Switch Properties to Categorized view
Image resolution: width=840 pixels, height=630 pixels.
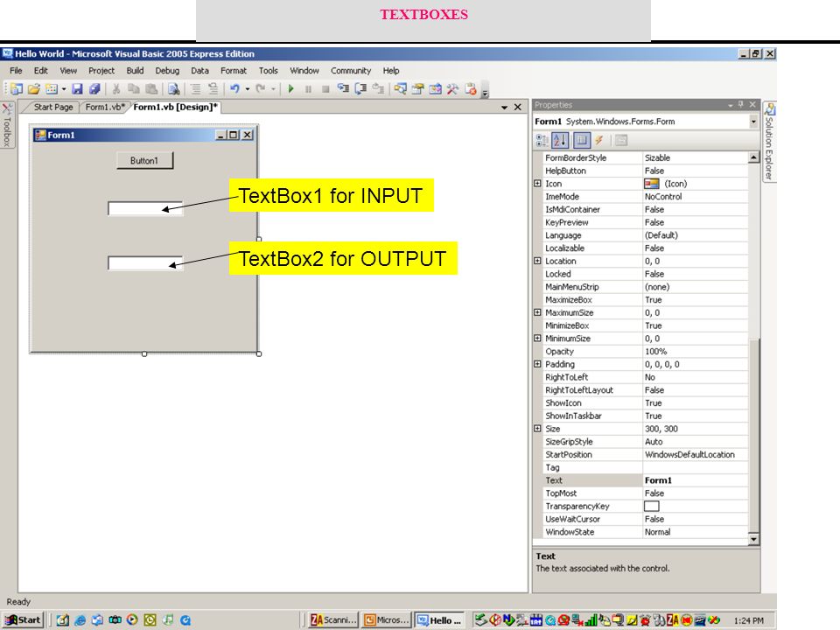[542, 141]
